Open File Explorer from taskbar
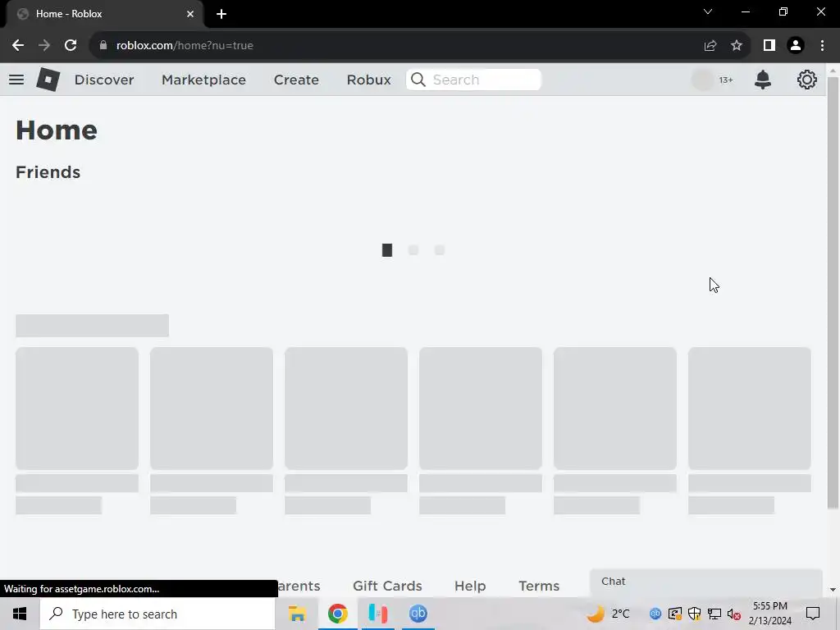This screenshot has width=840, height=630. point(297,614)
